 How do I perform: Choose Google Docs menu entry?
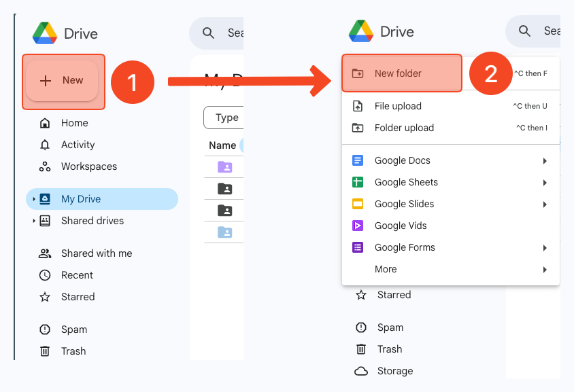coord(451,160)
